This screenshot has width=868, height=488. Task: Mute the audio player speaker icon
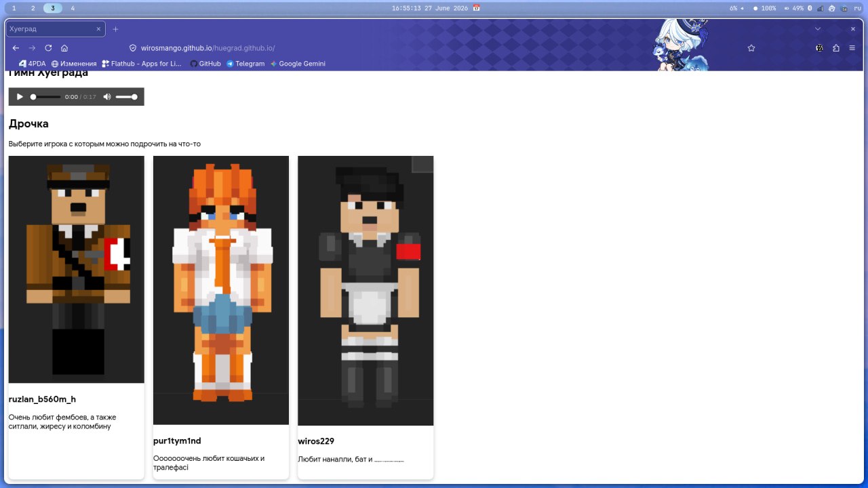coord(106,97)
